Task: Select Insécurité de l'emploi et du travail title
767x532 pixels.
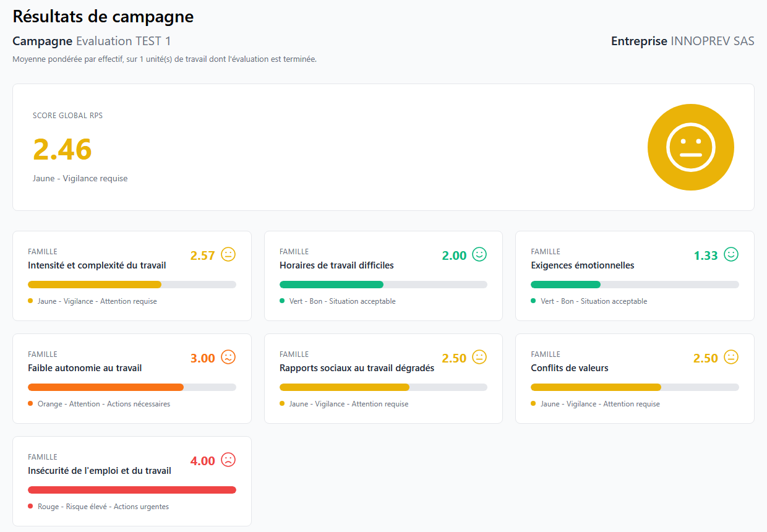Action: tap(100, 471)
